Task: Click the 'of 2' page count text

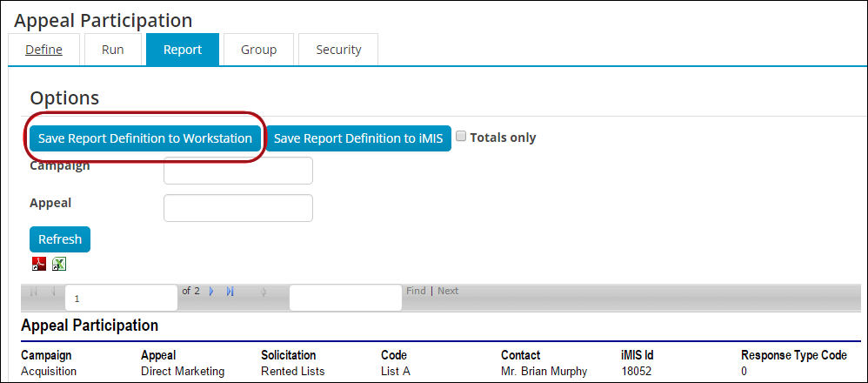Action: click(190, 291)
